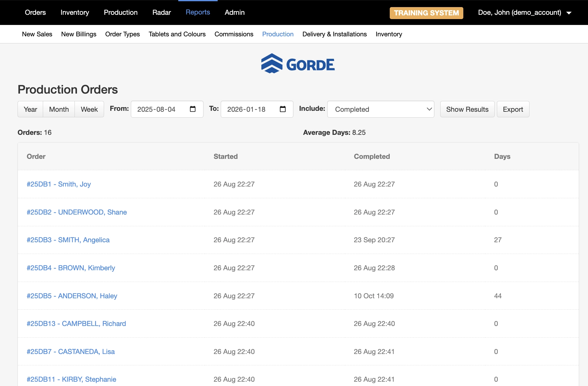Switch to the New Billings report tab
Screen dimensions: 588x386
79,34
